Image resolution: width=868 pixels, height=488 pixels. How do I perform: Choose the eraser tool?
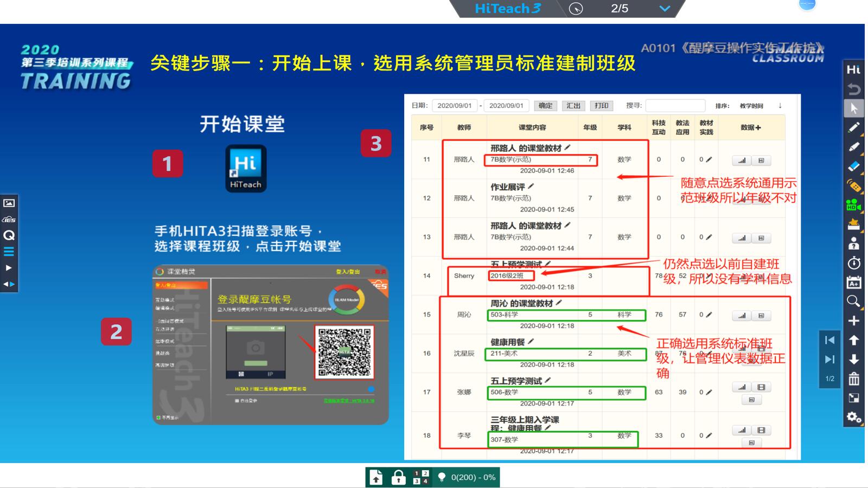pos(854,167)
